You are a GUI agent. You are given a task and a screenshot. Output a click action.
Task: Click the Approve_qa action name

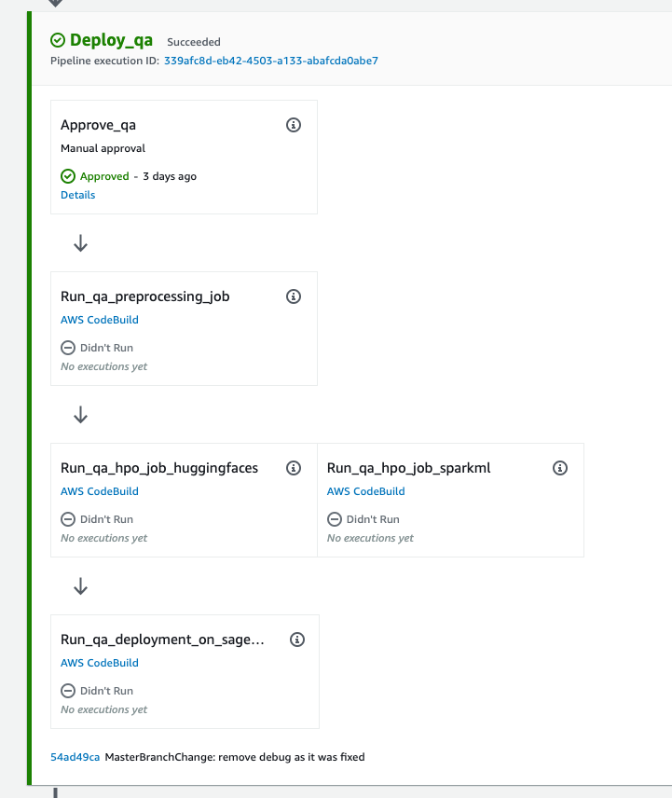pyautogui.click(x=99, y=125)
